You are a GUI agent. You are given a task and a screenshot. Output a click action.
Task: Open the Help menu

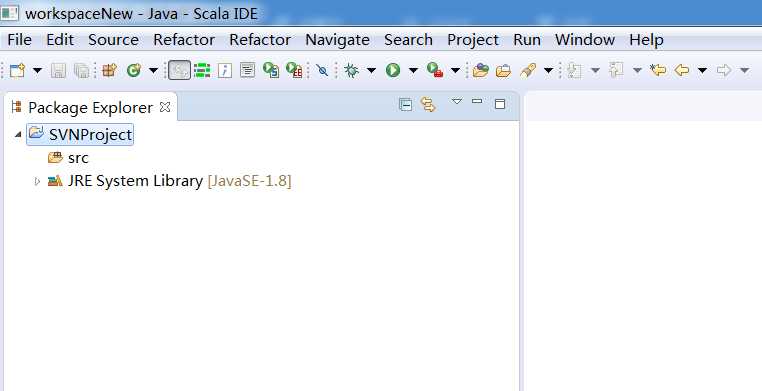click(x=646, y=40)
